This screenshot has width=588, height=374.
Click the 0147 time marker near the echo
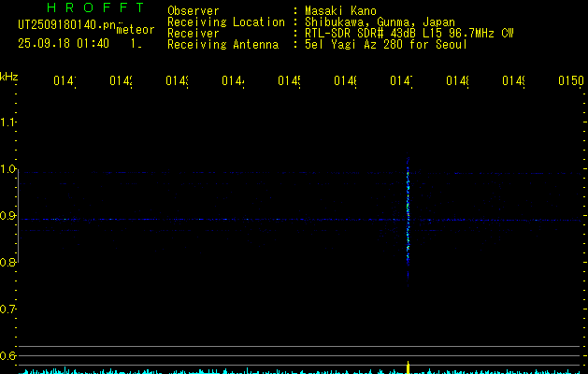click(401, 80)
